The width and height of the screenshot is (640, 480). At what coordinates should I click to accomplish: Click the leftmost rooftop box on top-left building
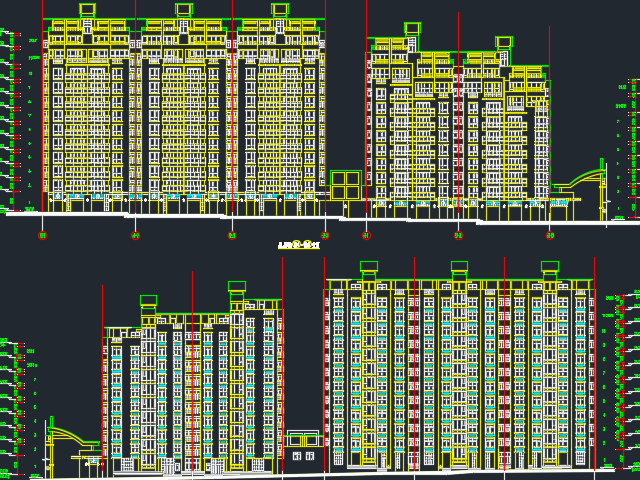87,10
